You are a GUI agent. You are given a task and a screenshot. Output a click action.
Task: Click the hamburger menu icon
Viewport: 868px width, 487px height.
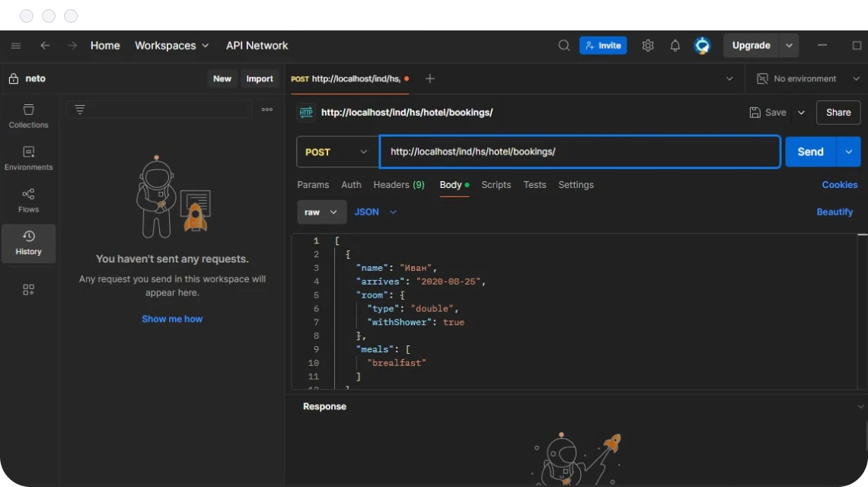pos(15,46)
